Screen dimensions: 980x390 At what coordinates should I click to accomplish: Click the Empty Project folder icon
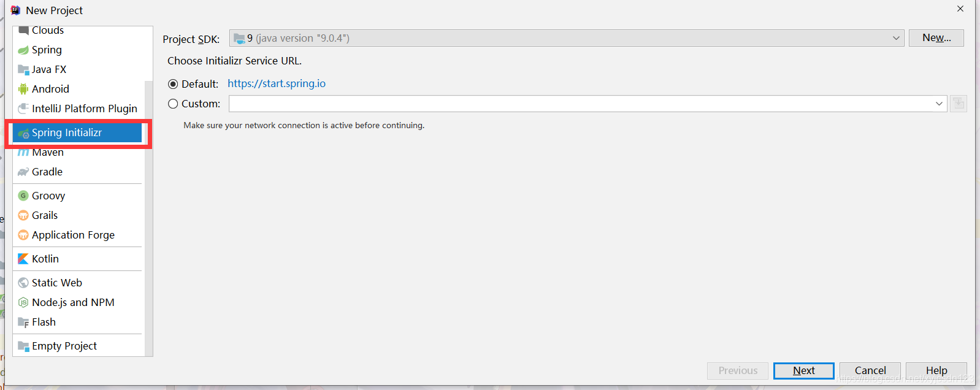(23, 346)
